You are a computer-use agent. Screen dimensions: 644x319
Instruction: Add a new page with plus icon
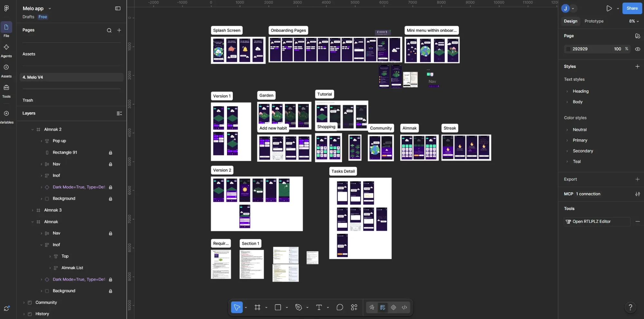click(x=119, y=30)
